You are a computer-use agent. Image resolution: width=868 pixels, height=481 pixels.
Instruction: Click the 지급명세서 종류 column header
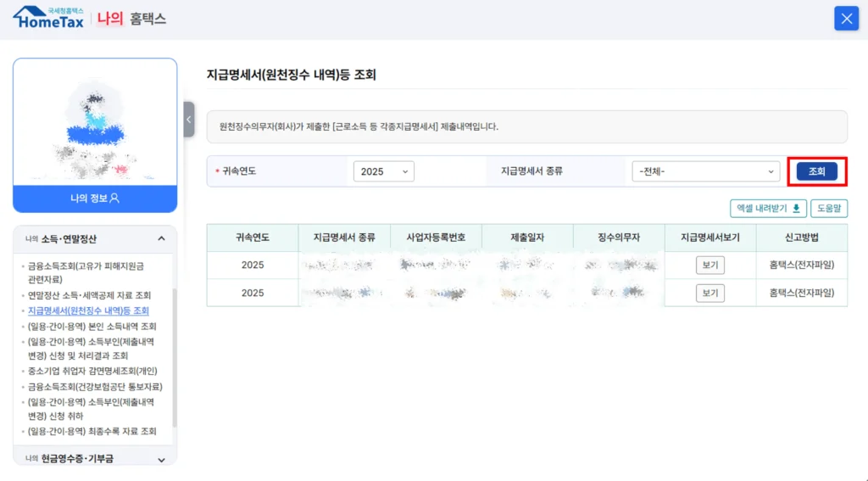click(344, 238)
